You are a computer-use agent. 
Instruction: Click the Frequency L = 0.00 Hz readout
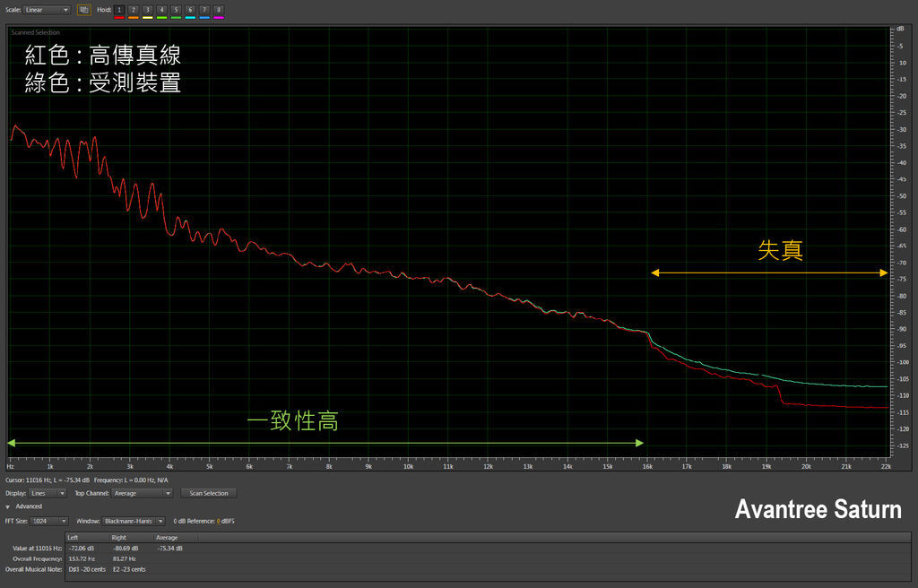pyautogui.click(x=131, y=480)
